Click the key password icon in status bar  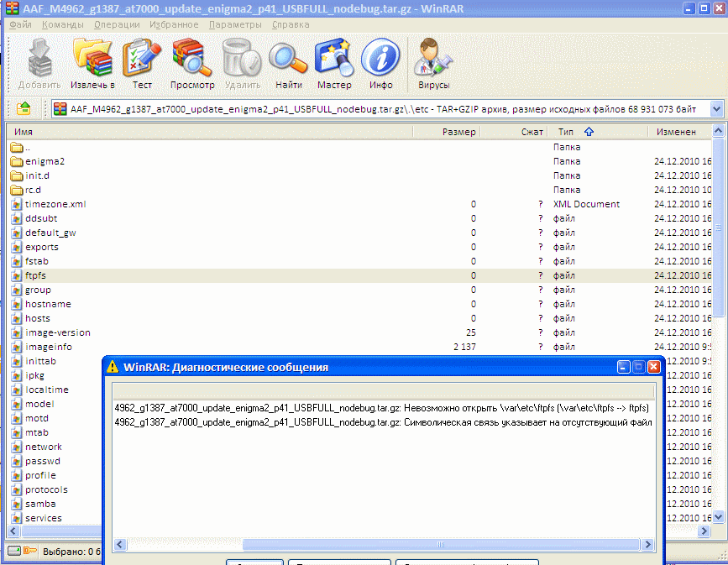pyautogui.click(x=30, y=551)
